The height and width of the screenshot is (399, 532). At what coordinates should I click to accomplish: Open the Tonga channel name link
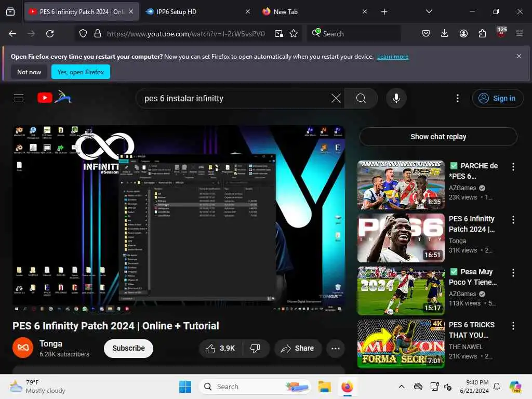[x=51, y=344]
